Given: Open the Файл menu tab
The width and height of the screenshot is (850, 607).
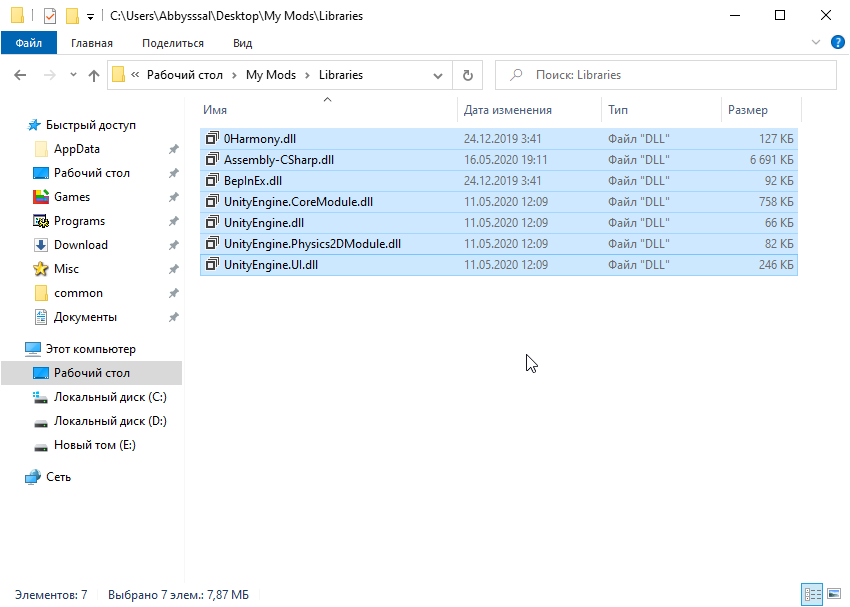Looking at the screenshot, I should pos(29,43).
